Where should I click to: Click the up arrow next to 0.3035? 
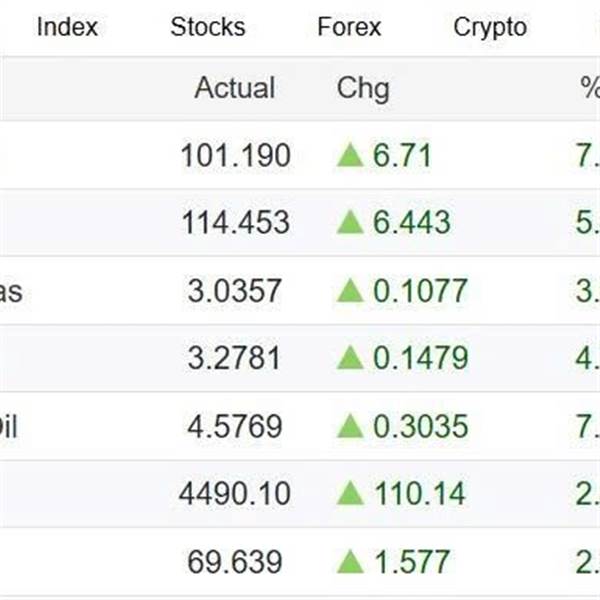pyautogui.click(x=350, y=426)
